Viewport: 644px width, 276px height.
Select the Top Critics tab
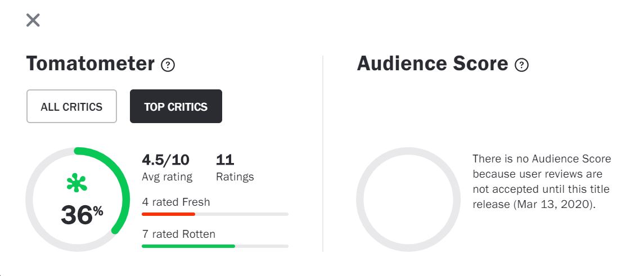tap(175, 106)
